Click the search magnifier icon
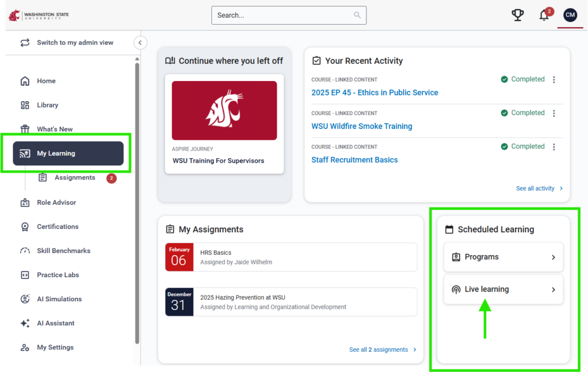 [357, 15]
